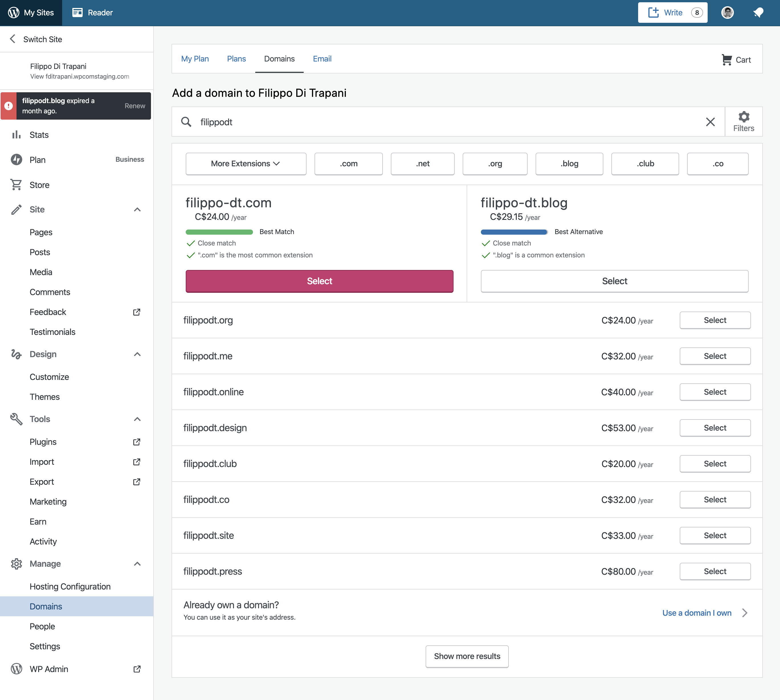
Task: Click the external link icon next to Plugins
Action: tap(137, 442)
